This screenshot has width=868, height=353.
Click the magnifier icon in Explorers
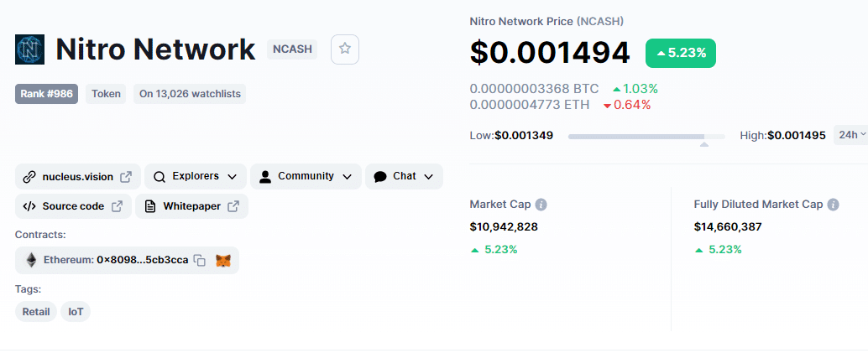(159, 177)
